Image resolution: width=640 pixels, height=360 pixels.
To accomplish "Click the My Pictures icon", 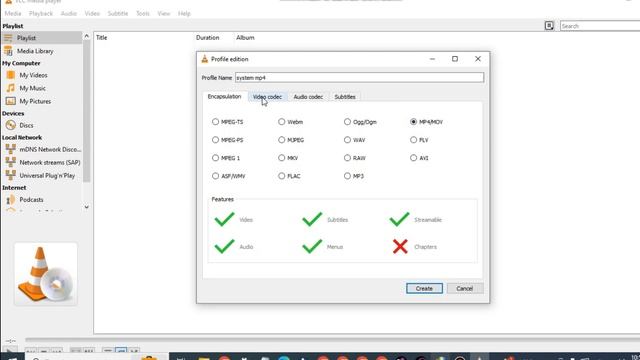I will pos(11,101).
